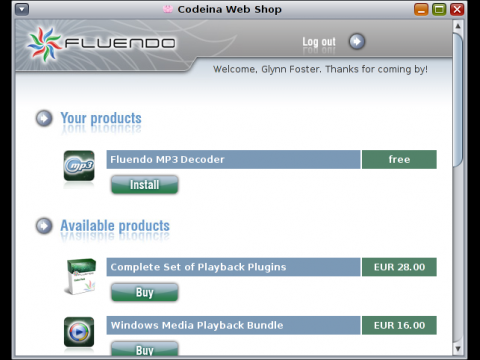Click the scrollbar up arrow

[x=458, y=26]
